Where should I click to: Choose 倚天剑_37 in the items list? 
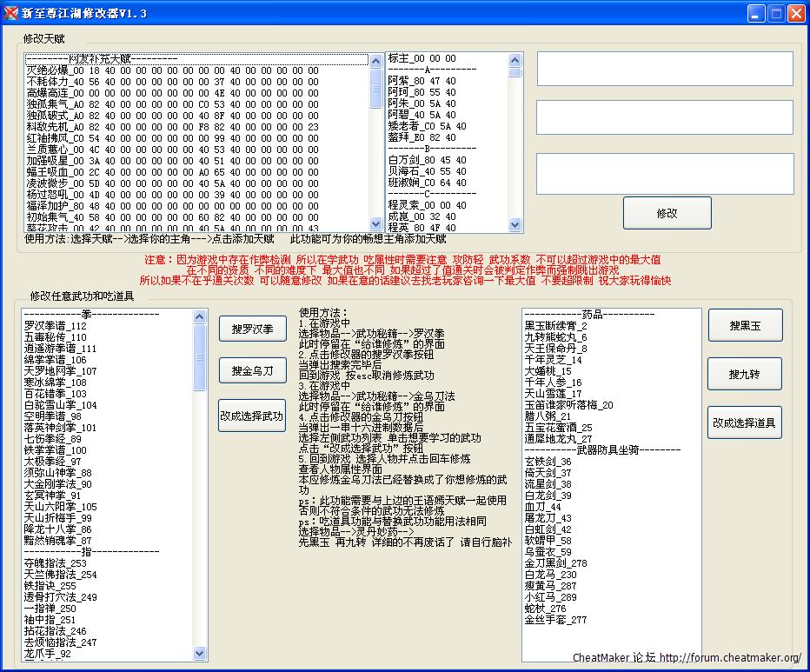(x=548, y=473)
